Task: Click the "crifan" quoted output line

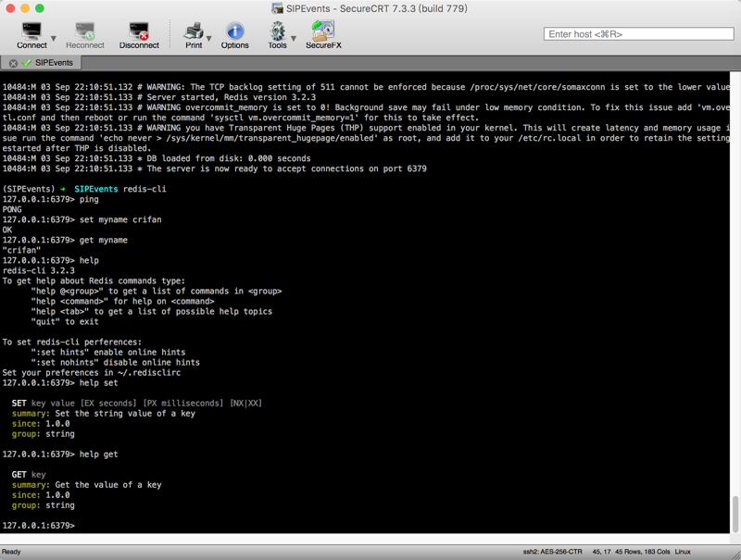Action: pyautogui.click(x=21, y=250)
